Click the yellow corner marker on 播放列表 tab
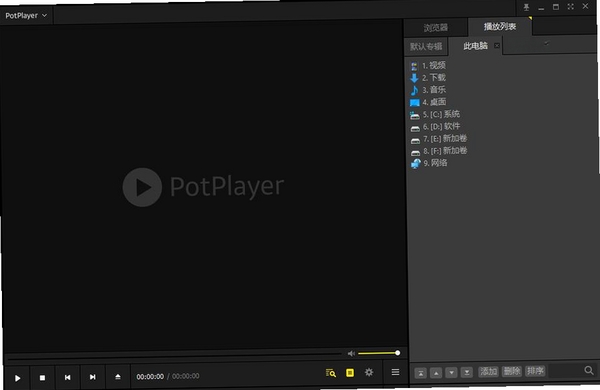Viewport: 600px width, 390px height. click(530, 18)
